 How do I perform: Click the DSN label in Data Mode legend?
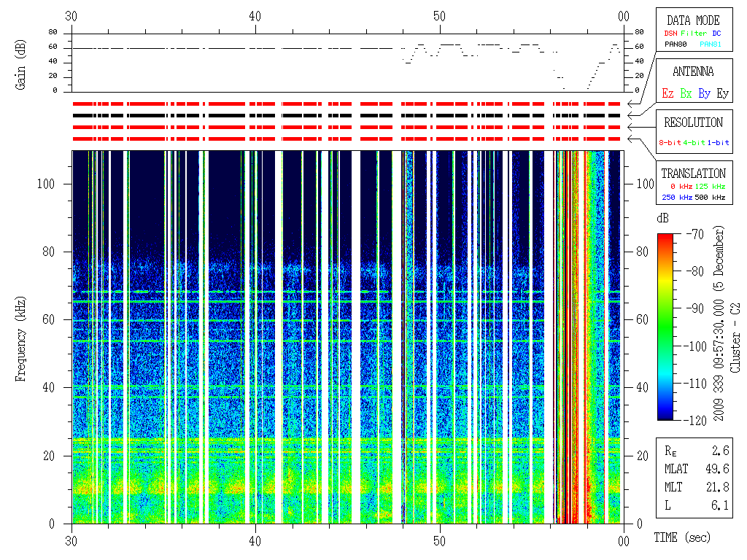670,34
